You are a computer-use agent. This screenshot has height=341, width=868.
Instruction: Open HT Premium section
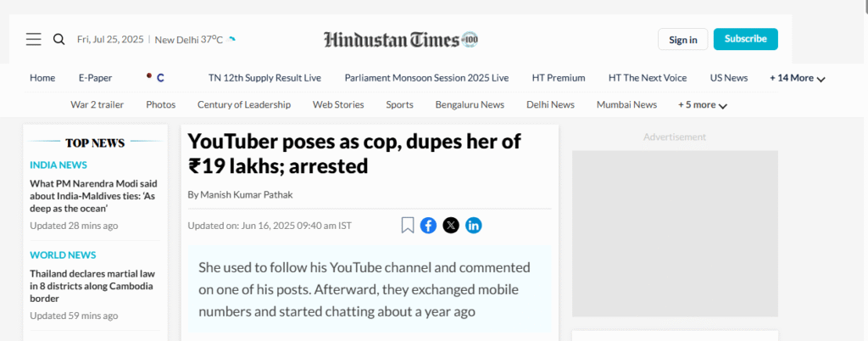point(559,78)
